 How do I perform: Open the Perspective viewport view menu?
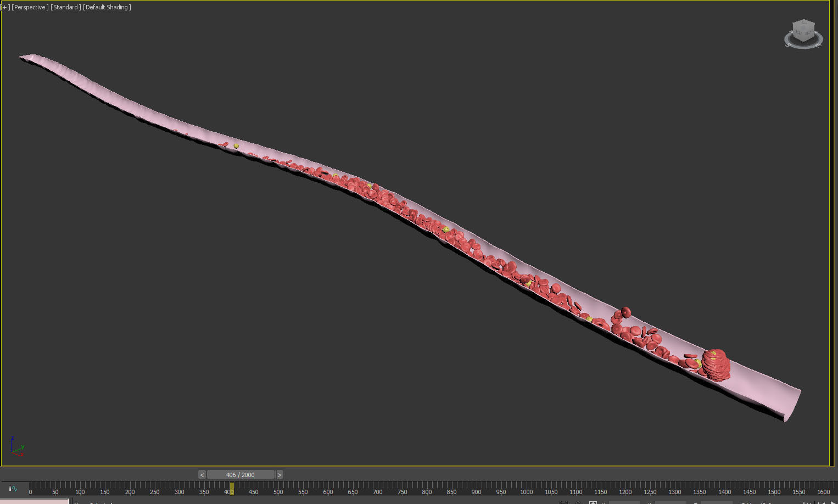pyautogui.click(x=30, y=7)
